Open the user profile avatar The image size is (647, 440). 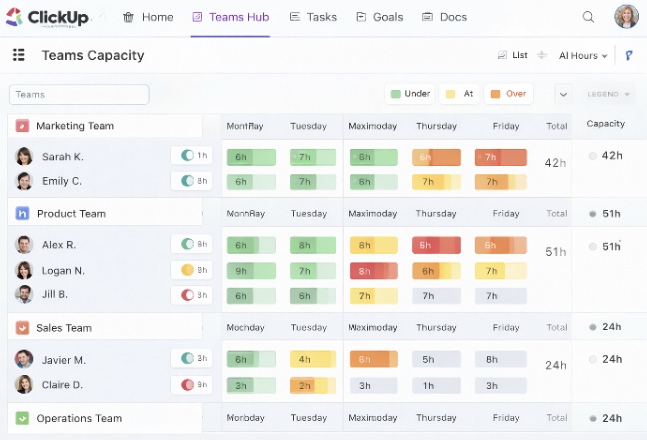[x=626, y=17]
